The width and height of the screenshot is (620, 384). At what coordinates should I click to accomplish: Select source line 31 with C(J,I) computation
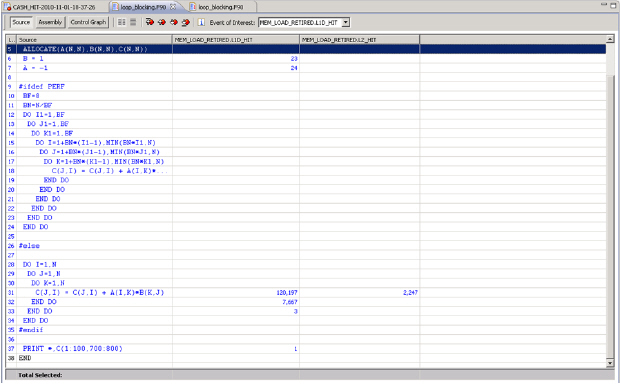[306, 293]
